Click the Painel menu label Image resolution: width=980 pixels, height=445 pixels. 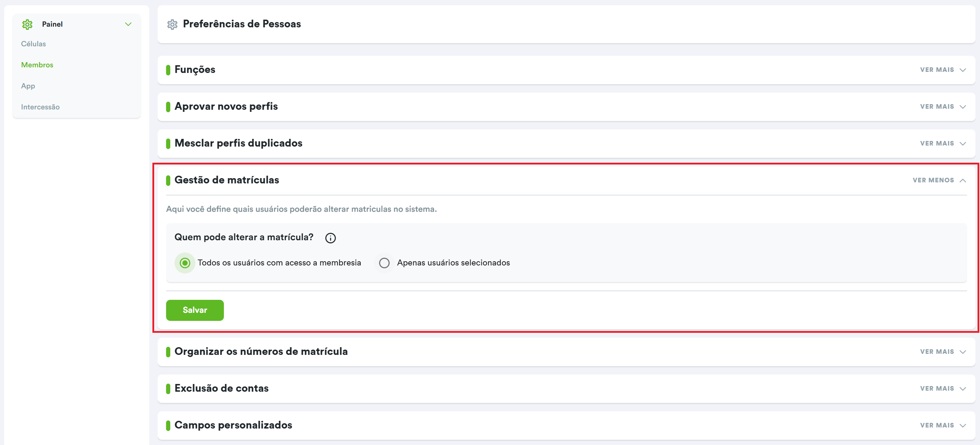tap(53, 24)
